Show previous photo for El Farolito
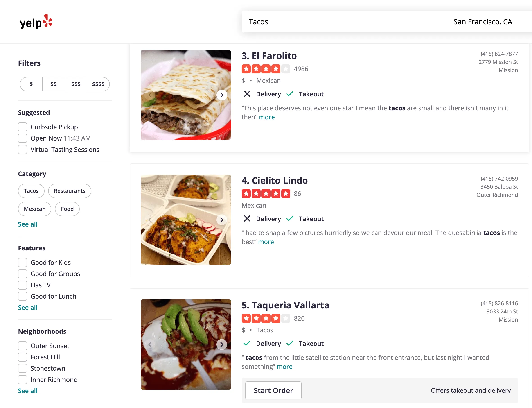 [150, 95]
